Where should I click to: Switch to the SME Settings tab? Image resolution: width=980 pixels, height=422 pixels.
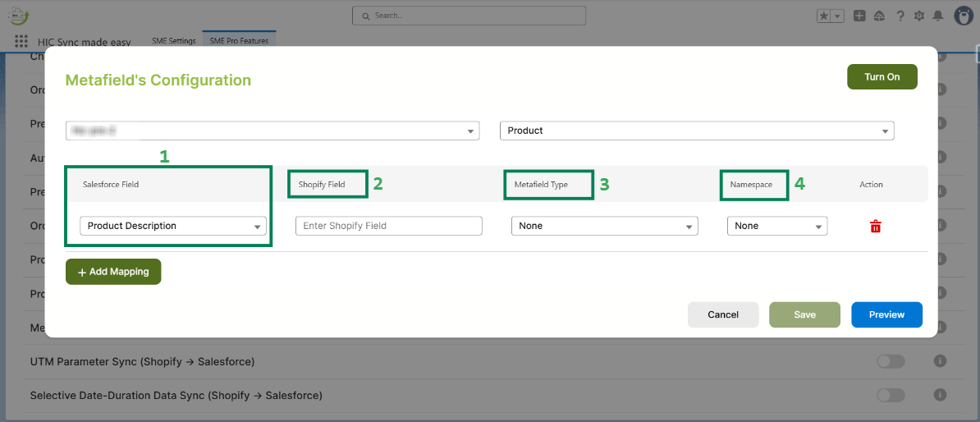coord(174,41)
